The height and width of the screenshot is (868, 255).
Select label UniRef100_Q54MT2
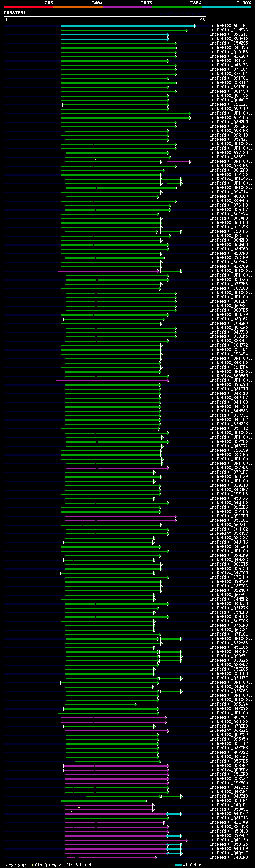coord(229,429)
